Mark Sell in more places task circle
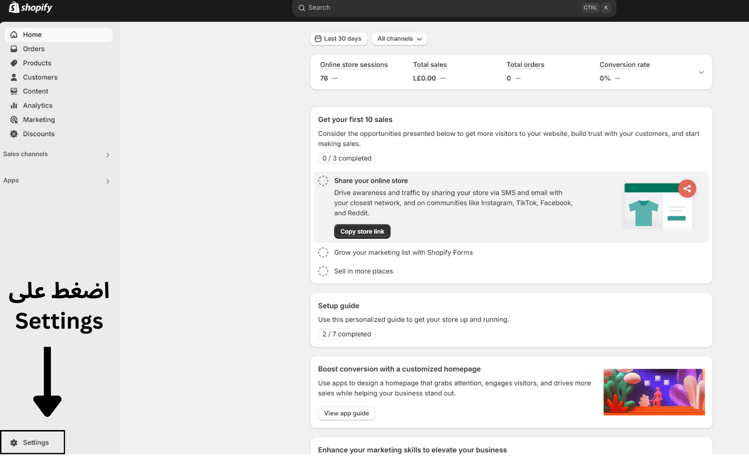The height and width of the screenshot is (456, 749). click(323, 271)
